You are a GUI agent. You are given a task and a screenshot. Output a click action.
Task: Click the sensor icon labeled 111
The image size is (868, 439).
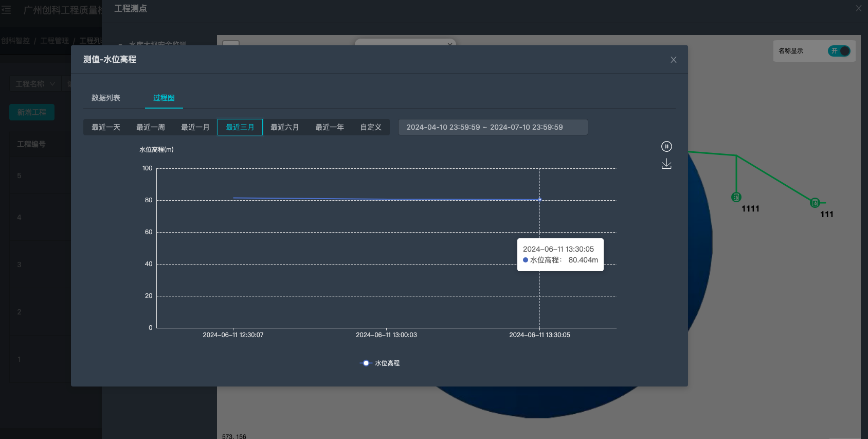coord(815,203)
